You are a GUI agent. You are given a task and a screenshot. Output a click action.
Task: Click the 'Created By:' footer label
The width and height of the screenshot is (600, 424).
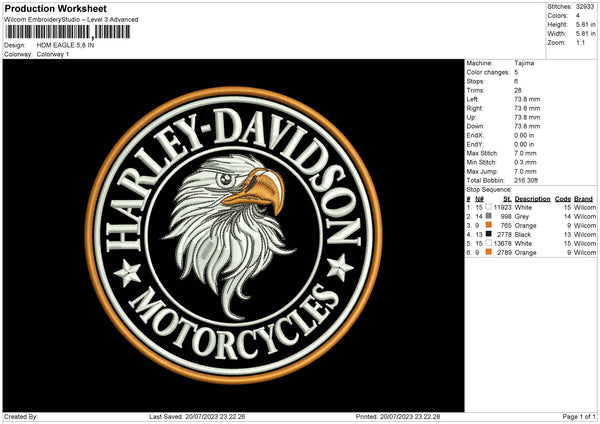pyautogui.click(x=21, y=416)
